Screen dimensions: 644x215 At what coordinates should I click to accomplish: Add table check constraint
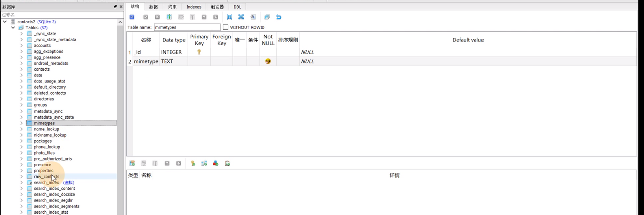click(x=227, y=163)
